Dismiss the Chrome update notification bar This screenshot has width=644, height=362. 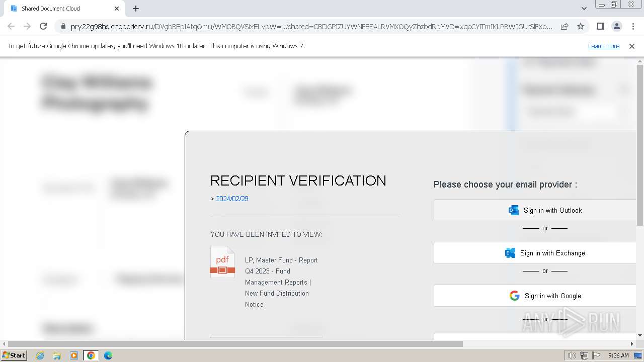click(x=632, y=46)
